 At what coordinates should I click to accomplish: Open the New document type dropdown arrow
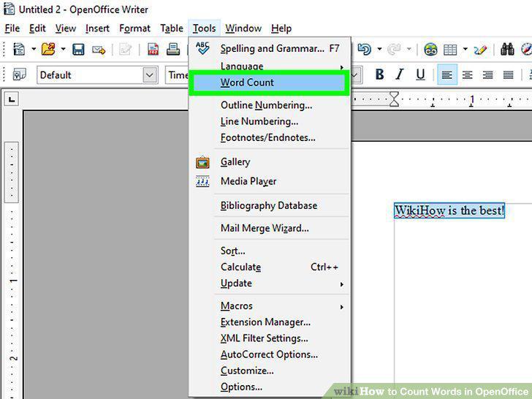34,49
